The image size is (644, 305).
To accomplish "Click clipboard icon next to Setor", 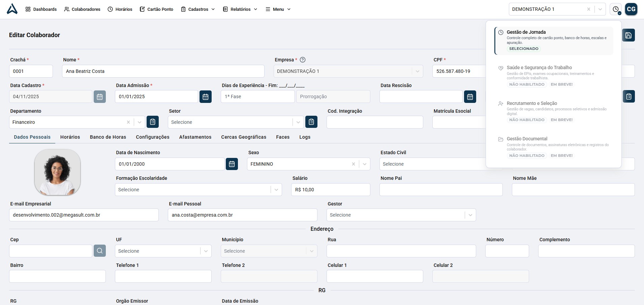I will [x=311, y=122].
